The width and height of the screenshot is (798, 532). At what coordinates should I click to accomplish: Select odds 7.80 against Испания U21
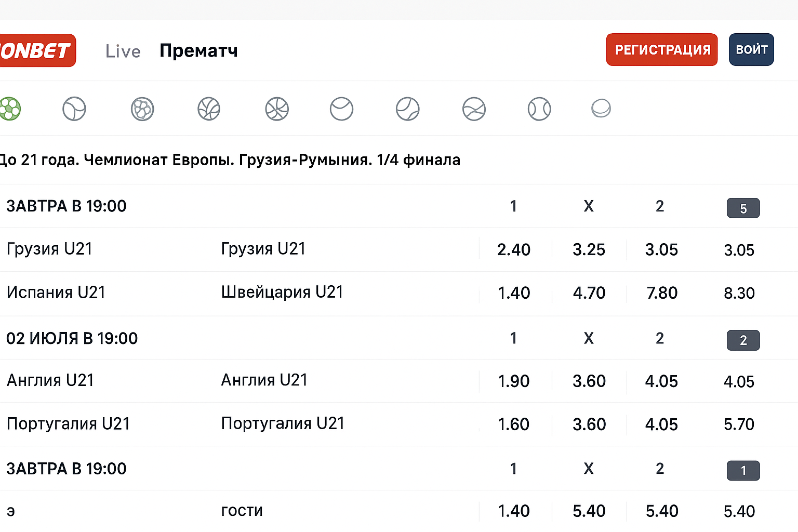pos(661,293)
